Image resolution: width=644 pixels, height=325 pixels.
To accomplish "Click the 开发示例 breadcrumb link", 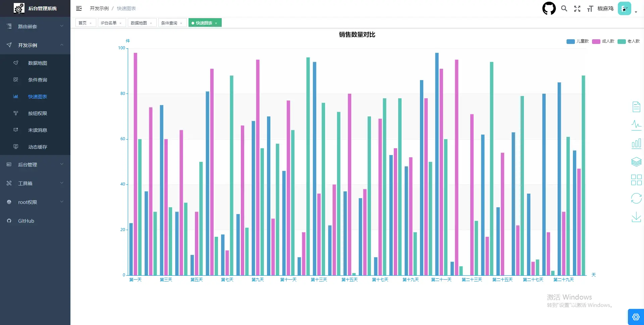I will pyautogui.click(x=99, y=8).
